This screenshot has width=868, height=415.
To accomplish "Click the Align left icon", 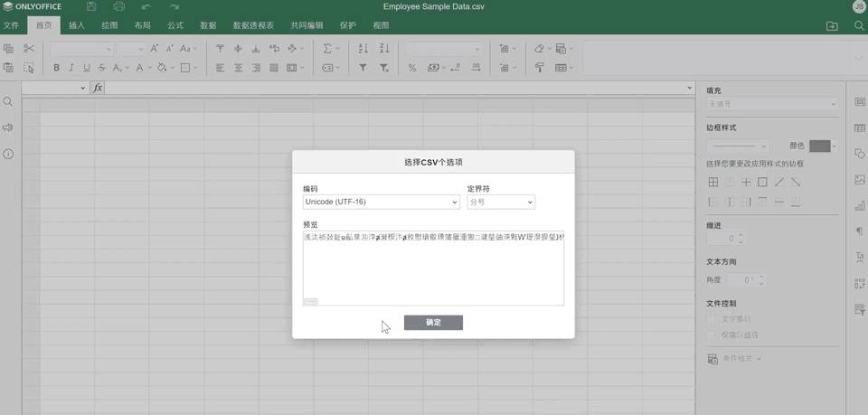I will click(x=220, y=68).
